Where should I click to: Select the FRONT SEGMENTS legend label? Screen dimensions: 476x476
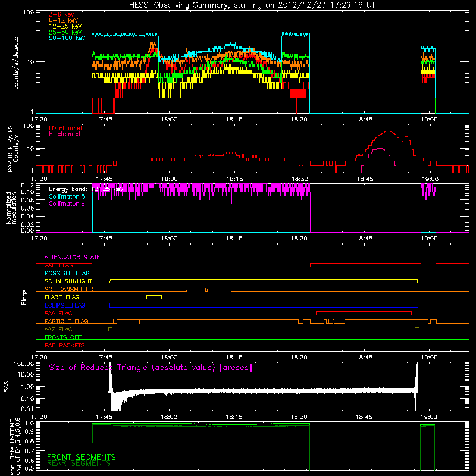click(82, 457)
